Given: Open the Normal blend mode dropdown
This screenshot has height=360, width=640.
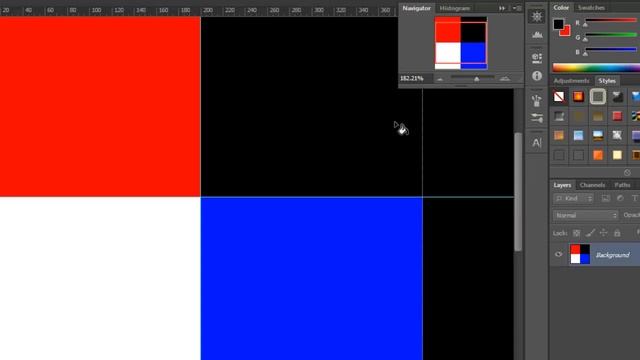Looking at the screenshot, I should (585, 215).
